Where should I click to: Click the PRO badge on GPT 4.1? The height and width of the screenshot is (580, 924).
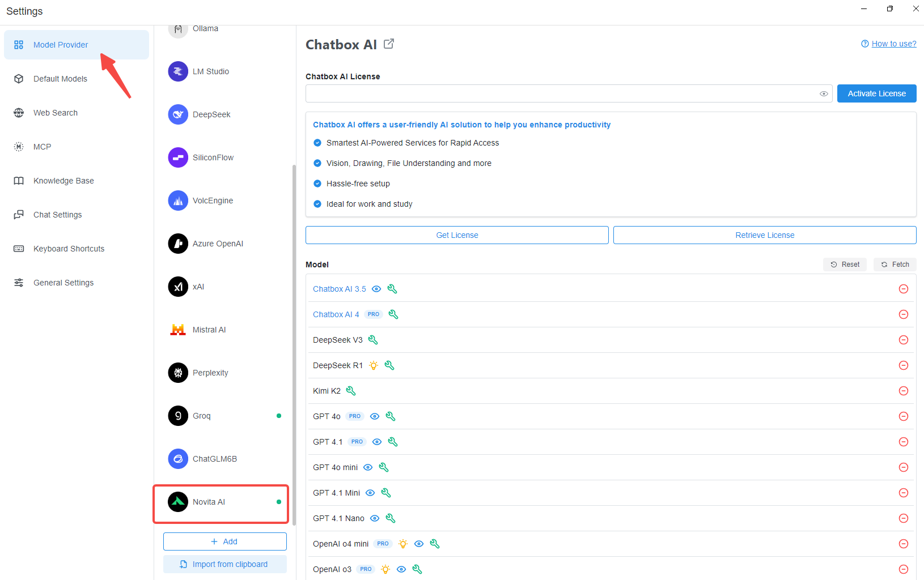357,442
